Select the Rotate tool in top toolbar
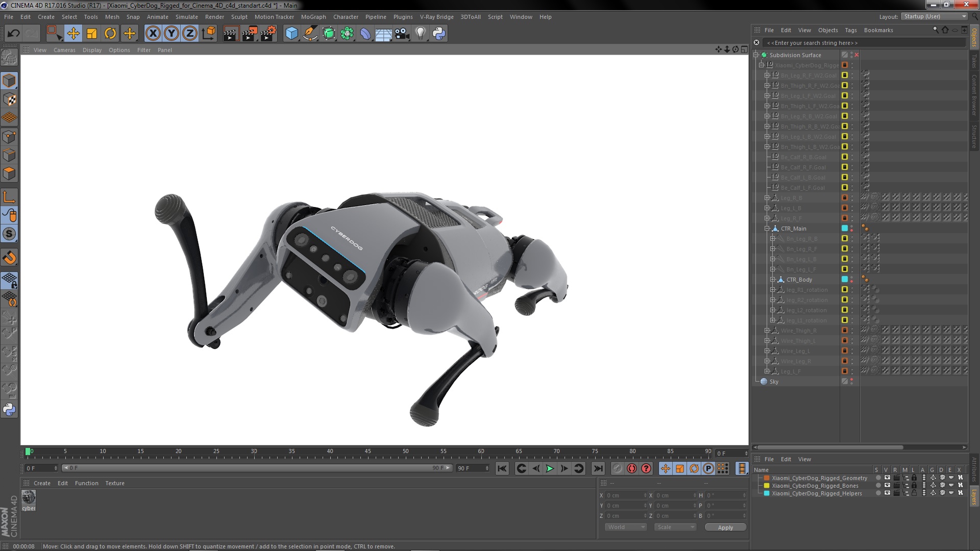Viewport: 980px width, 551px height. tap(110, 34)
